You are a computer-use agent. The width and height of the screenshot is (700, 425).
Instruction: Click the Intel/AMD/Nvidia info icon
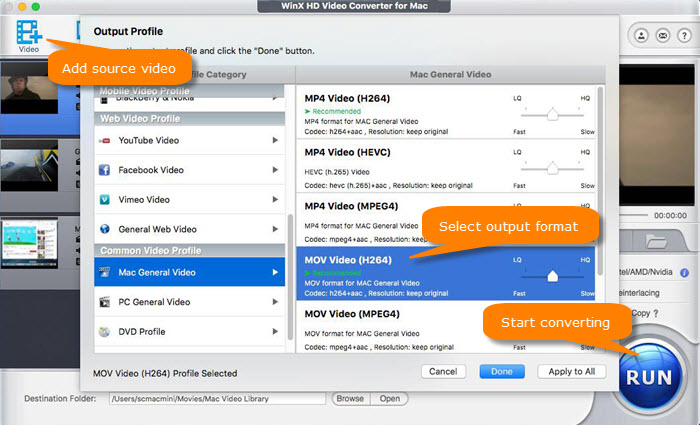coord(684,273)
